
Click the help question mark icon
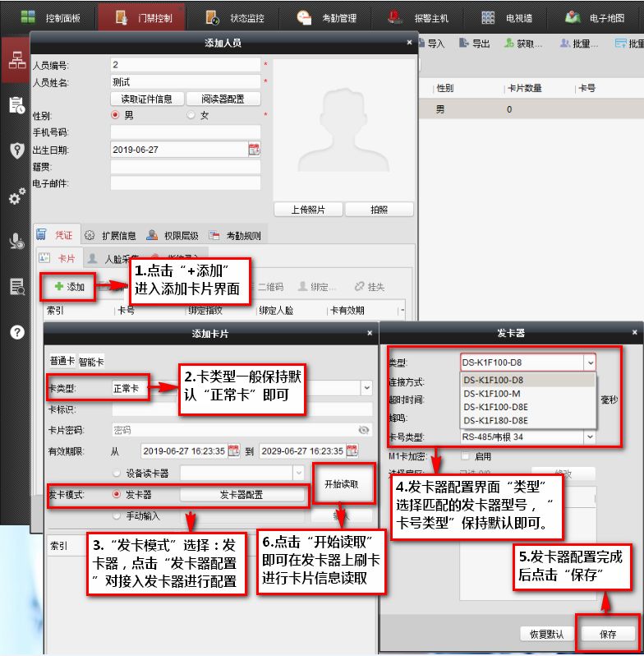tap(15, 332)
